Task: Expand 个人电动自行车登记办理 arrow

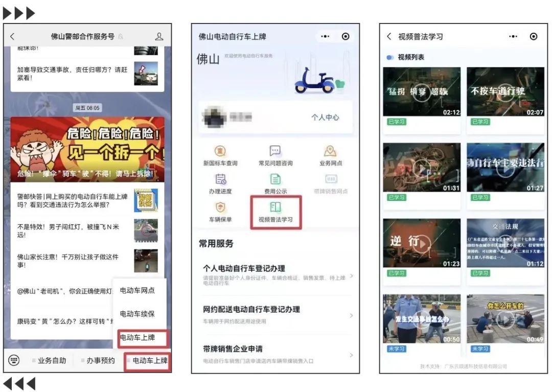Action: pos(351,276)
